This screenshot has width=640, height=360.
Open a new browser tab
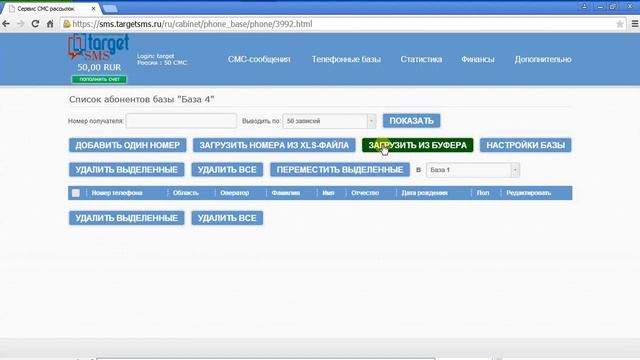110,9
